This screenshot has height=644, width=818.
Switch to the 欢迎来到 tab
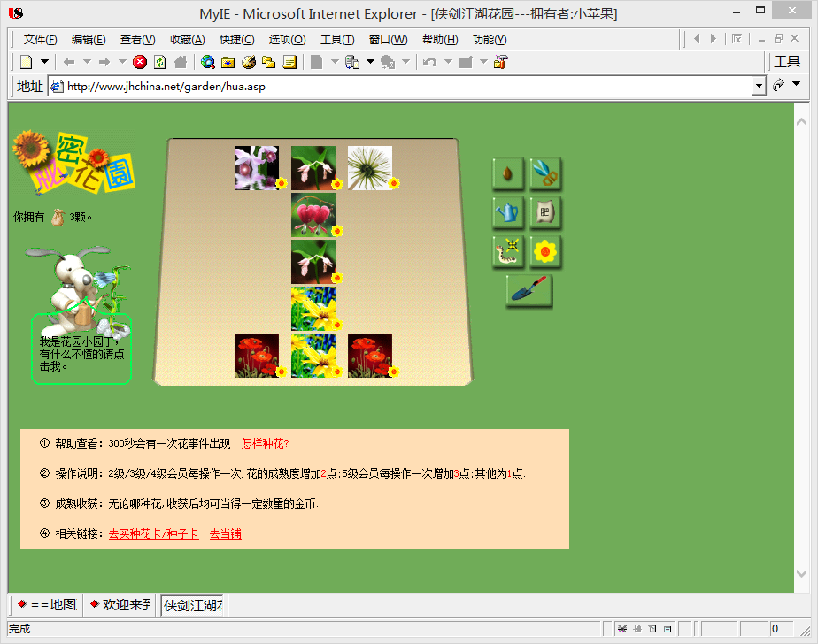[120, 605]
